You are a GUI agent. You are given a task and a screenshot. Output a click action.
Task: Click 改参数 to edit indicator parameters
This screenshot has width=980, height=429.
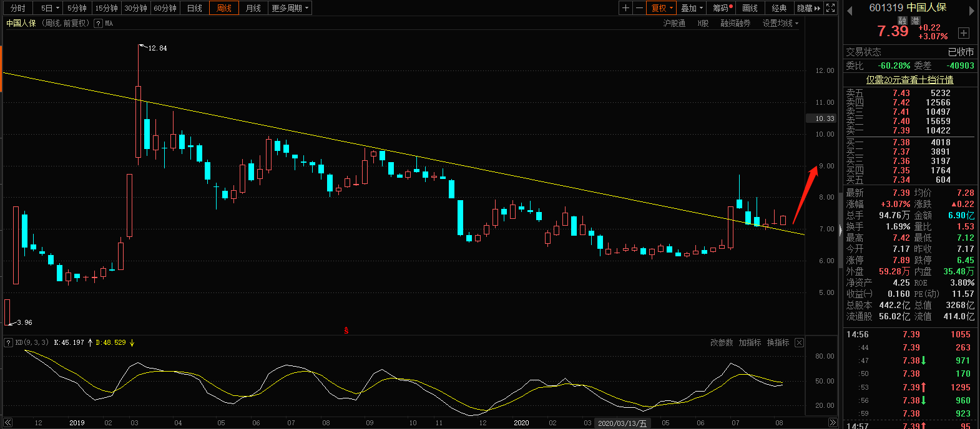click(x=721, y=342)
